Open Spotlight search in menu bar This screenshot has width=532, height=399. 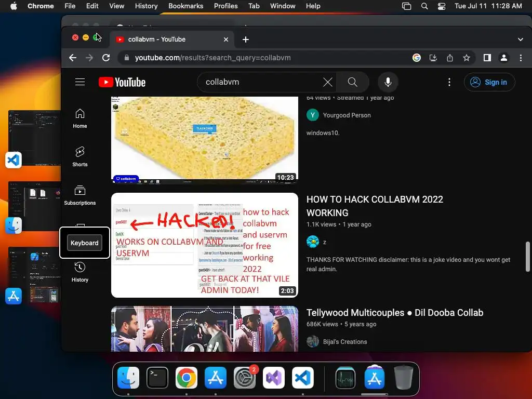[424, 6]
